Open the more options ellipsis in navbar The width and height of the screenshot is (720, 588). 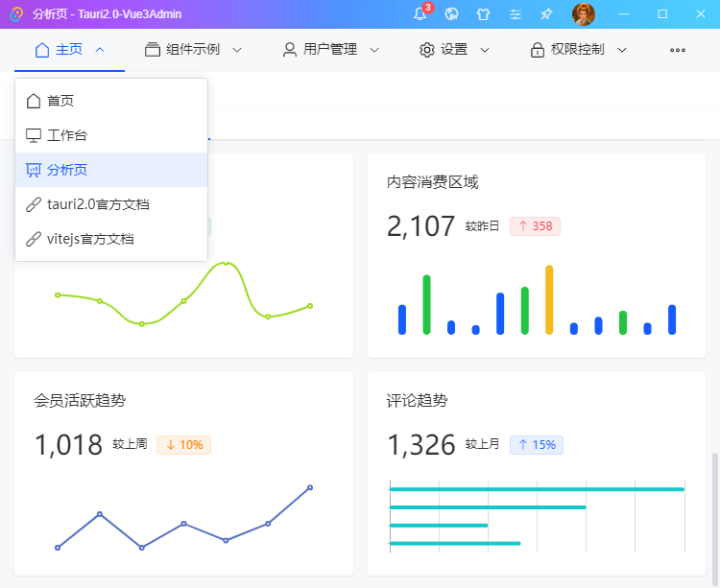point(678,50)
